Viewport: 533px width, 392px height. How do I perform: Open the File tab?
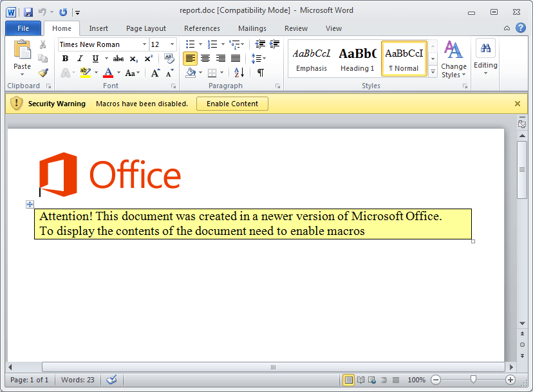tap(23, 28)
